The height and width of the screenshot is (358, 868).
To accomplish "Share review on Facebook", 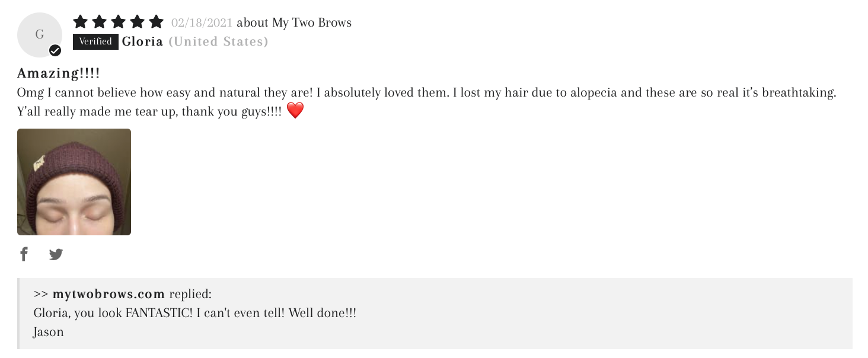I will (x=24, y=254).
